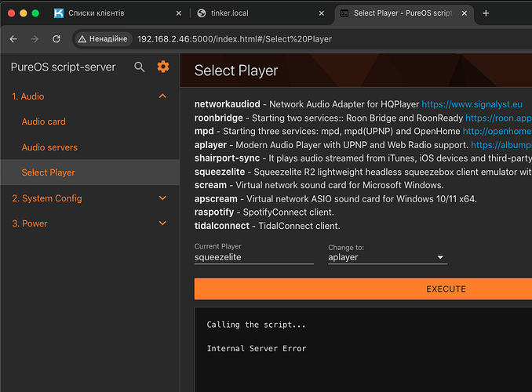532x392 pixels.
Task: Open the signalyst.eu link
Action: 472,104
